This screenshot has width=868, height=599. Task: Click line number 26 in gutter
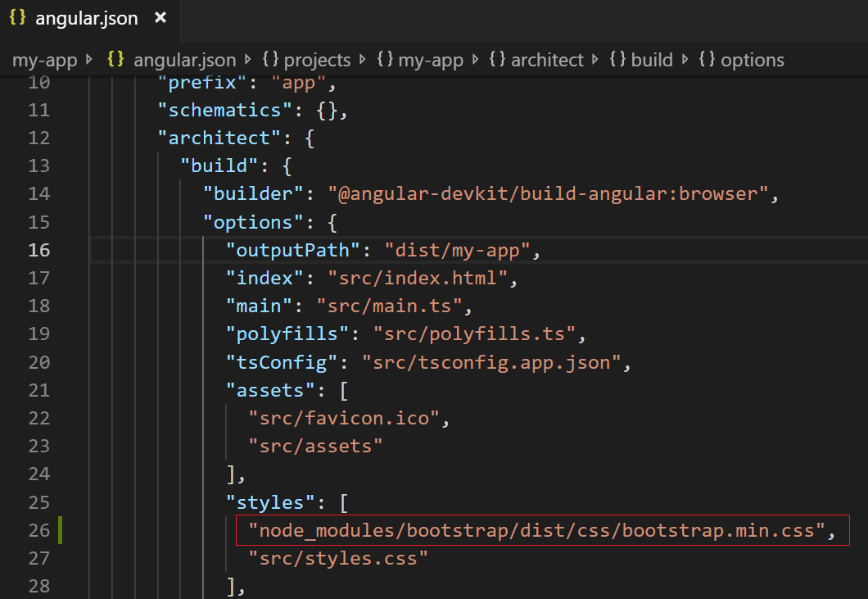coord(38,531)
